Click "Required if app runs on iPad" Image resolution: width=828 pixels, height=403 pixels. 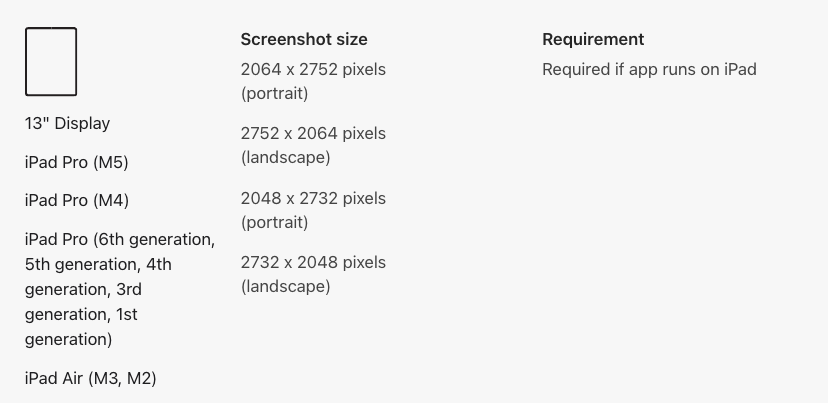pos(649,70)
